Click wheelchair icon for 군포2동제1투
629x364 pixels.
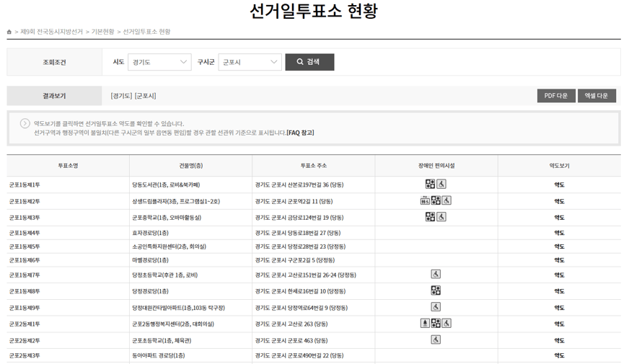click(x=447, y=323)
